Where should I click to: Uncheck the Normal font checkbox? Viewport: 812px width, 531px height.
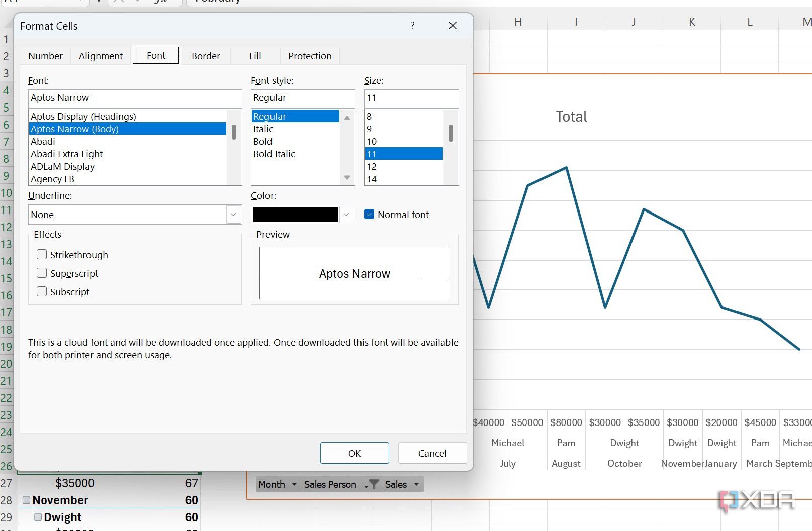click(x=370, y=214)
